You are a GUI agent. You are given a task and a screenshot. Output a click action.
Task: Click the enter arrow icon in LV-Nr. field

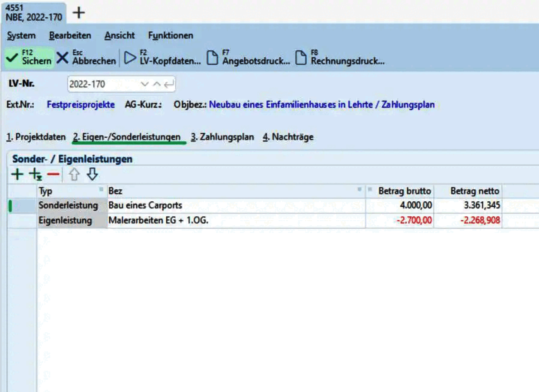(169, 84)
